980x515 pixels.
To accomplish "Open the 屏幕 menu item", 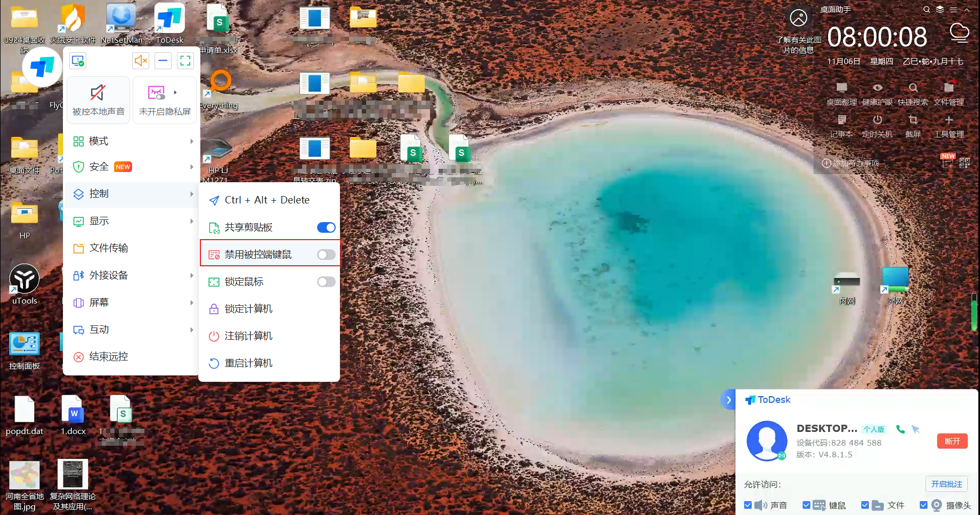I will click(132, 303).
